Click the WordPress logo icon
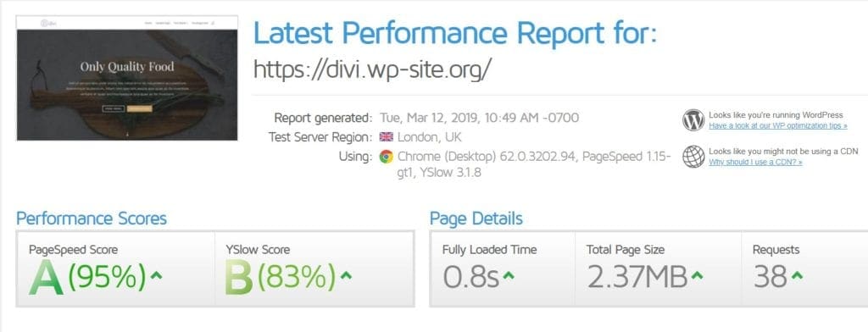This screenshot has height=332, width=868. coord(693,120)
